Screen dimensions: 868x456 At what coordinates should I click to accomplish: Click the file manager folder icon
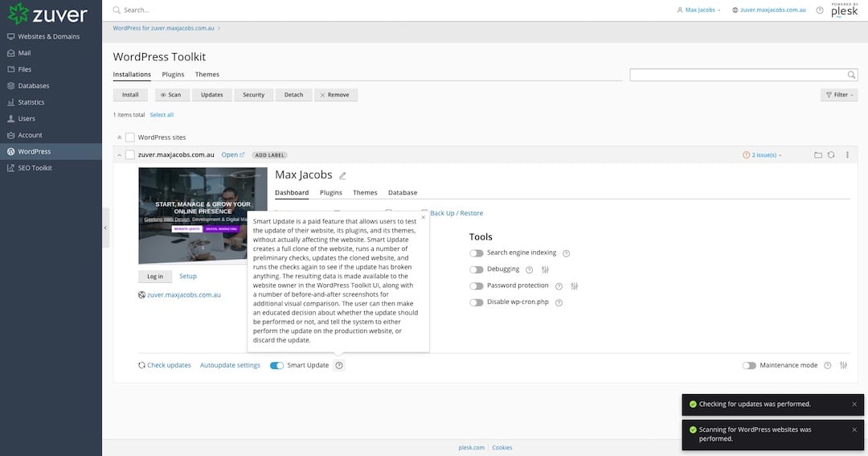[x=818, y=155]
